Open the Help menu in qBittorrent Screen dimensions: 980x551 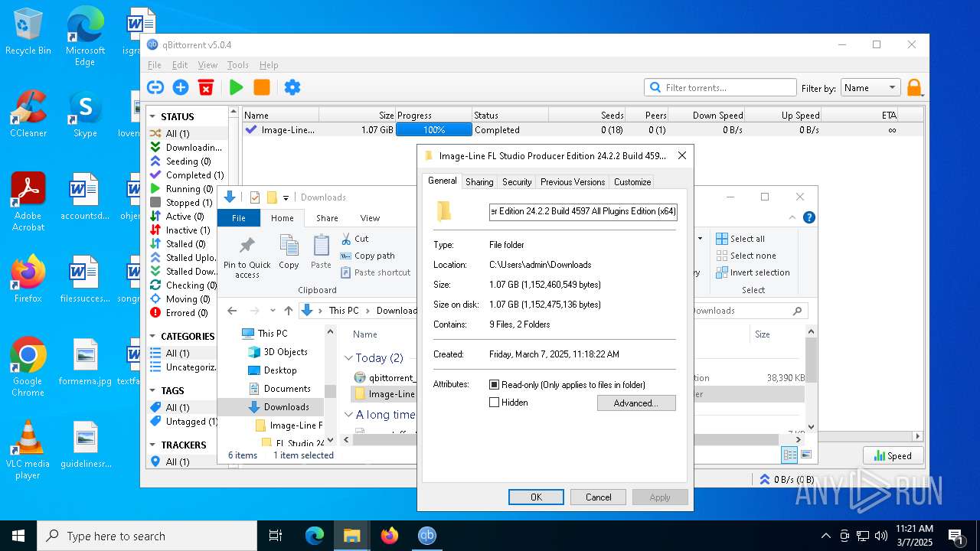click(x=269, y=65)
